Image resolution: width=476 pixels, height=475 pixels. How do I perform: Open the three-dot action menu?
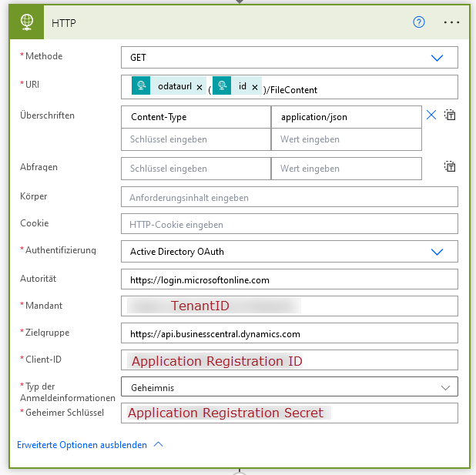pos(451,22)
